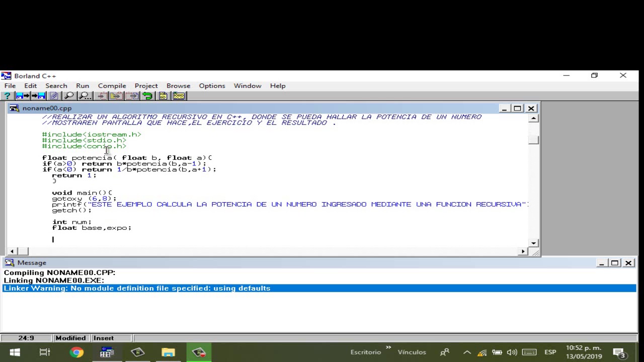The height and width of the screenshot is (362, 644).
Task: Open Task View on the taskbar
Action: point(45,352)
